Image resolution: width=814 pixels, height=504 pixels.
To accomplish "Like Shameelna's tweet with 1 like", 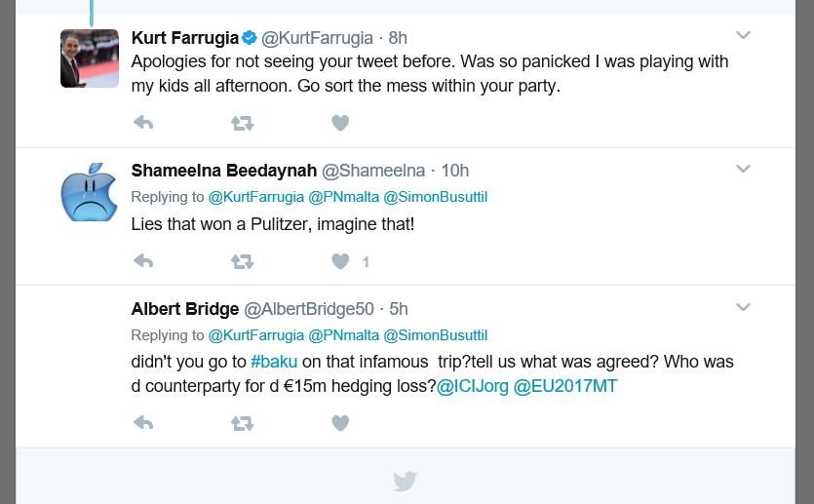I will tap(340, 261).
